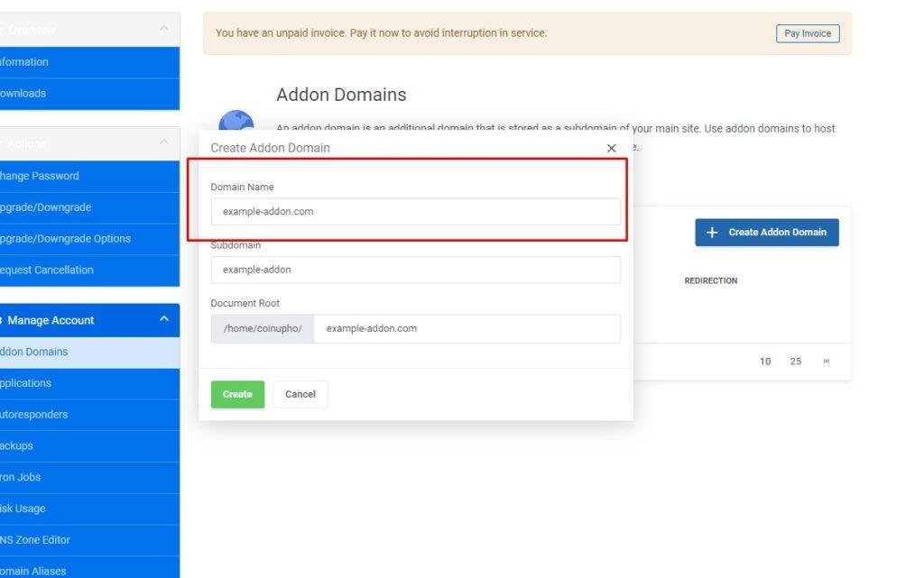The image size is (924, 578).
Task: Click the Domain Name input field
Action: pyautogui.click(x=415, y=212)
